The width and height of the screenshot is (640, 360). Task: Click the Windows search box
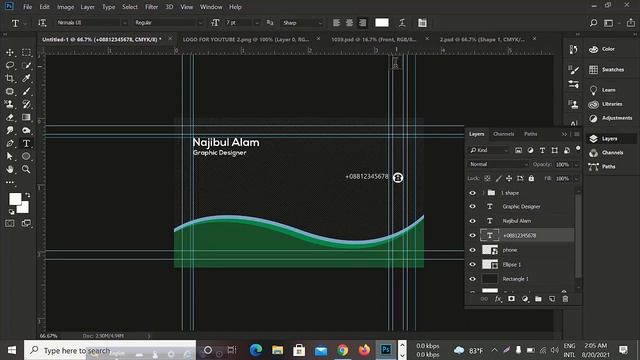pos(110,350)
